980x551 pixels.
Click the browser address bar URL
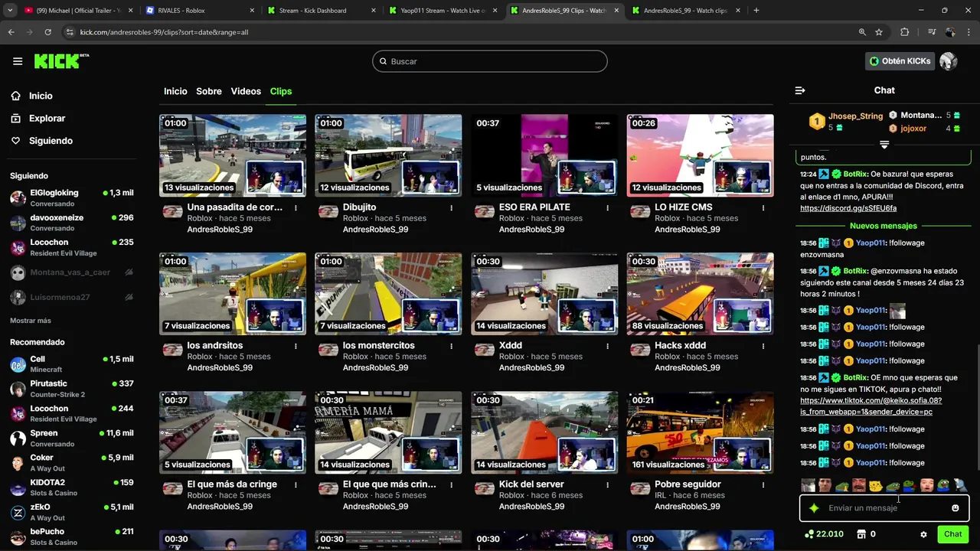click(164, 32)
